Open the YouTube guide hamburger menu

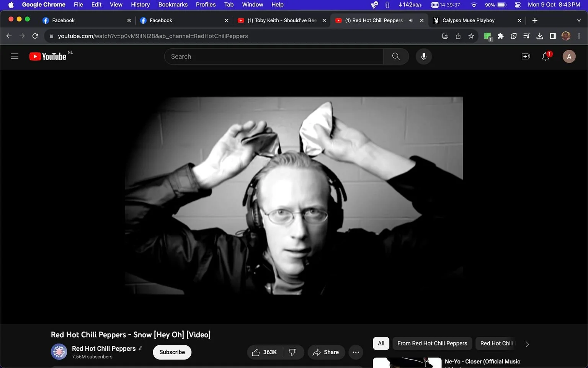coord(15,56)
